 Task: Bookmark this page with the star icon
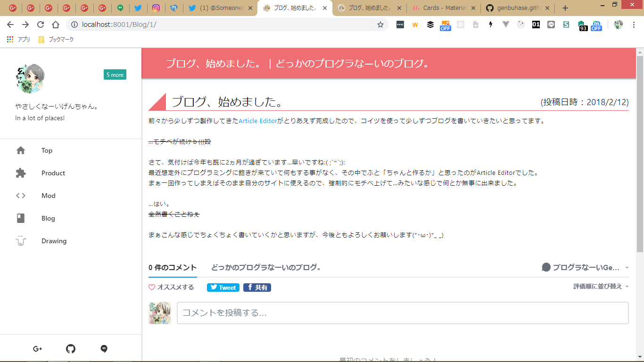380,25
